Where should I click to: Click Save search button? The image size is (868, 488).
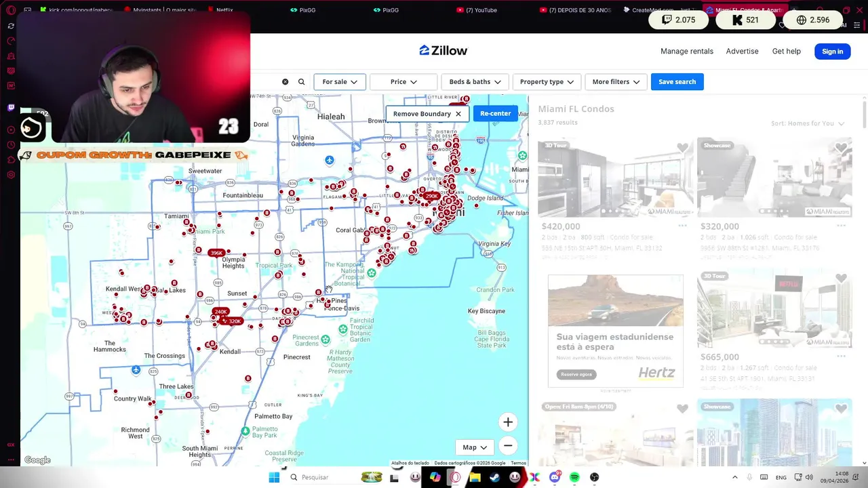coord(677,82)
